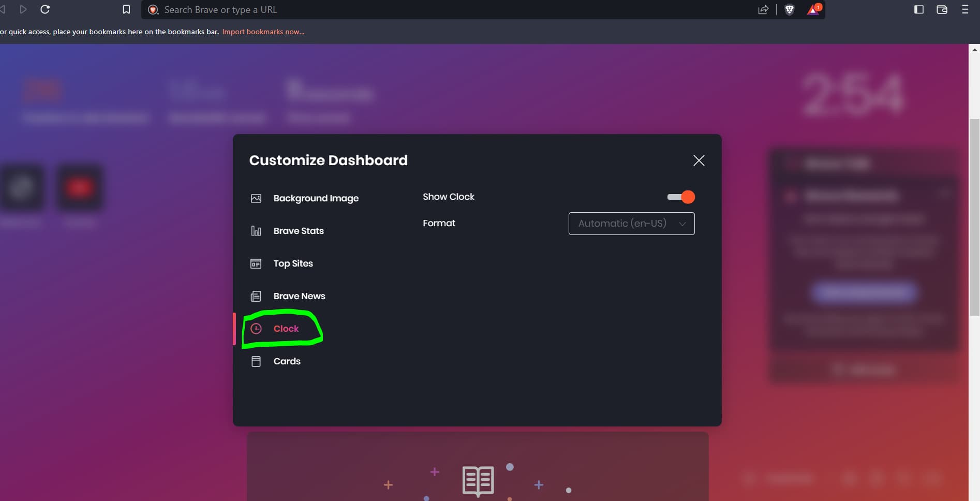
Task: Bookmark this page with the bookmark icon
Action: coord(126,9)
